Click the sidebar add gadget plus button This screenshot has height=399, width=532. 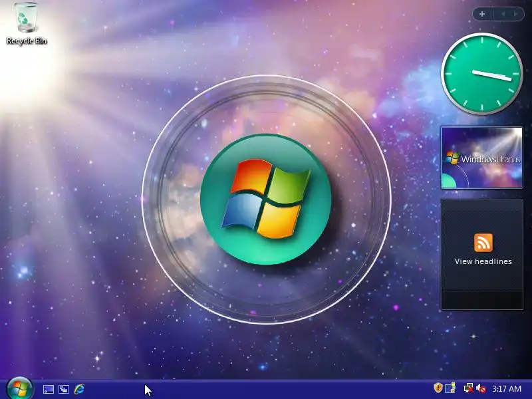pos(482,14)
